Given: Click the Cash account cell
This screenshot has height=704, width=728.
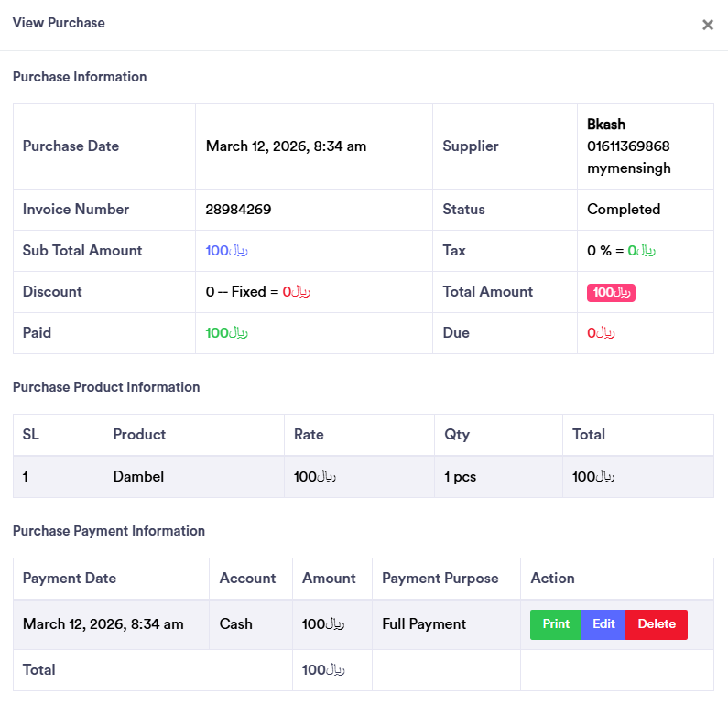Looking at the screenshot, I should pos(236,624).
